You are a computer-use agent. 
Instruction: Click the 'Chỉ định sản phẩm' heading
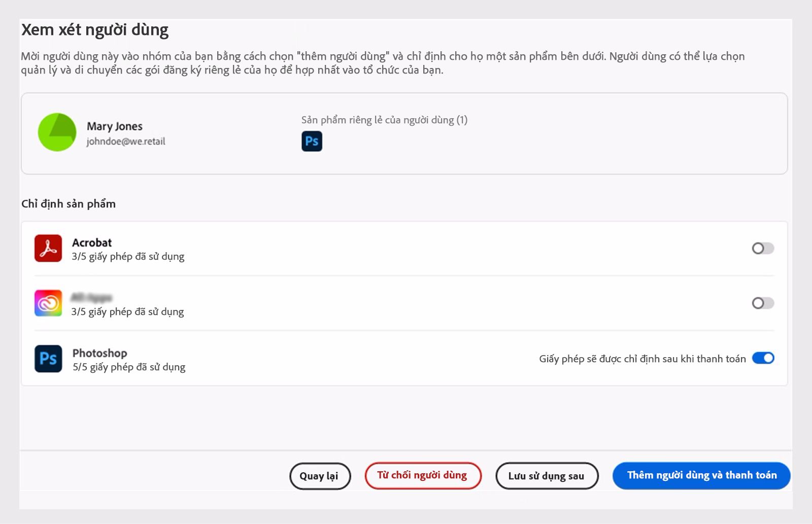[x=69, y=204]
